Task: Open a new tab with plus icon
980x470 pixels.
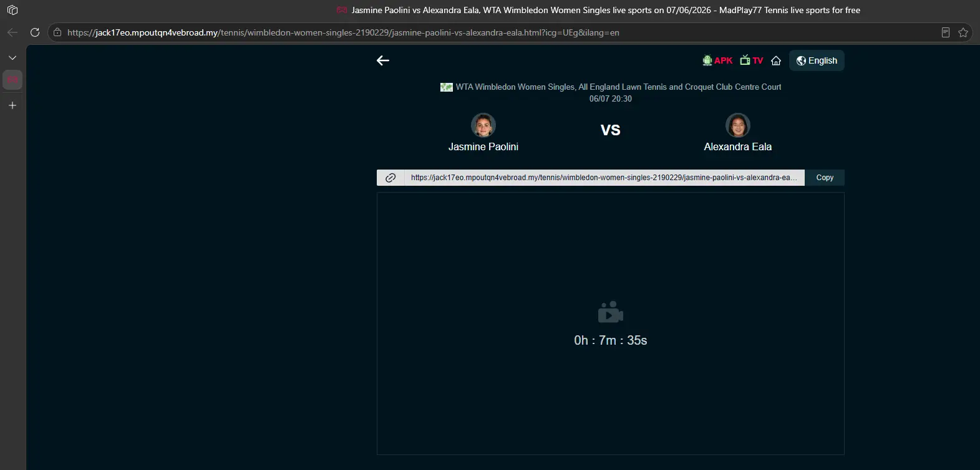Action: tap(12, 105)
